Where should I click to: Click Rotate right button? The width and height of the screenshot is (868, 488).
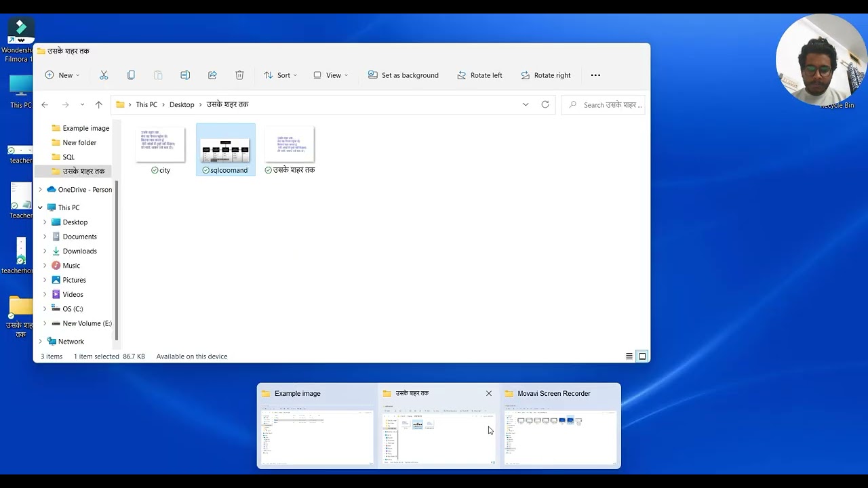[546, 75]
